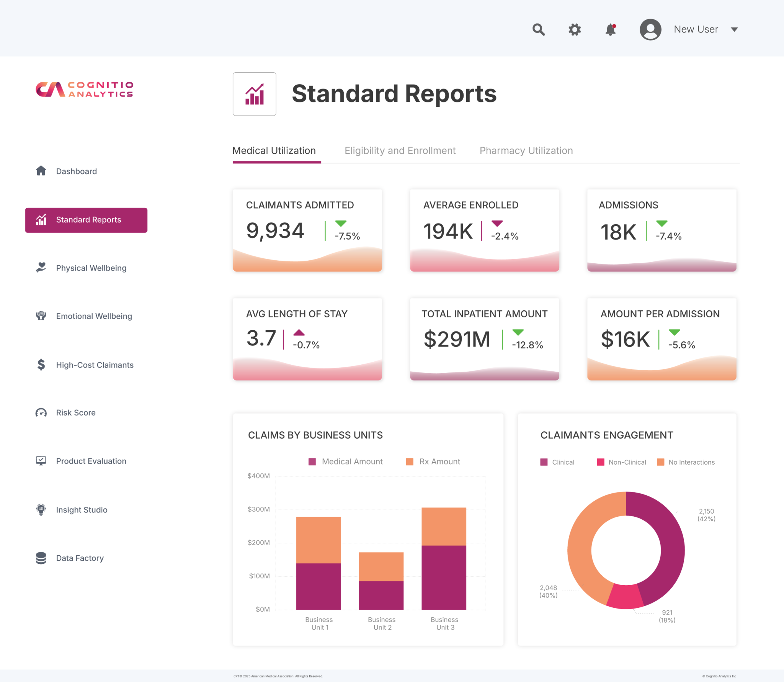Toggle No Interactions legend item
This screenshot has height=682, width=784.
(x=691, y=462)
